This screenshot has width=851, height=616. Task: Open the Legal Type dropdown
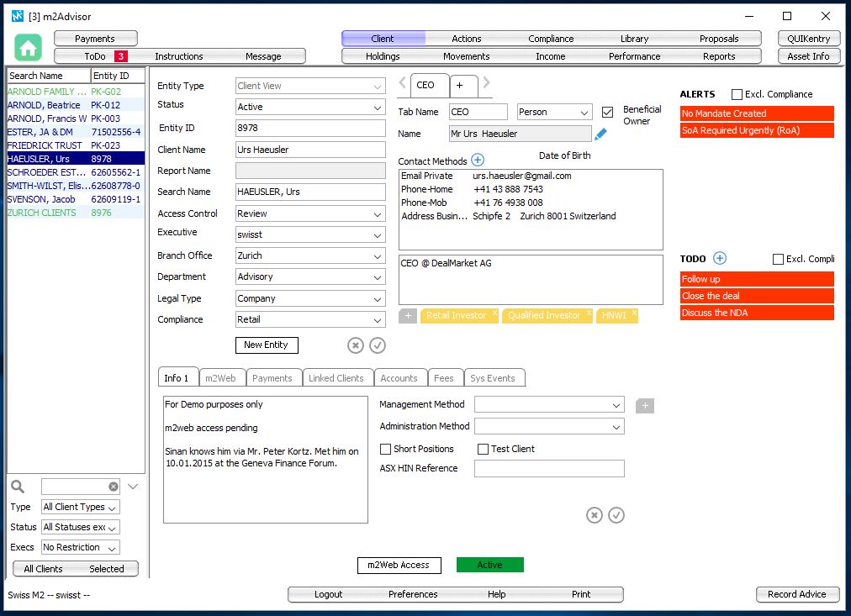(x=310, y=299)
